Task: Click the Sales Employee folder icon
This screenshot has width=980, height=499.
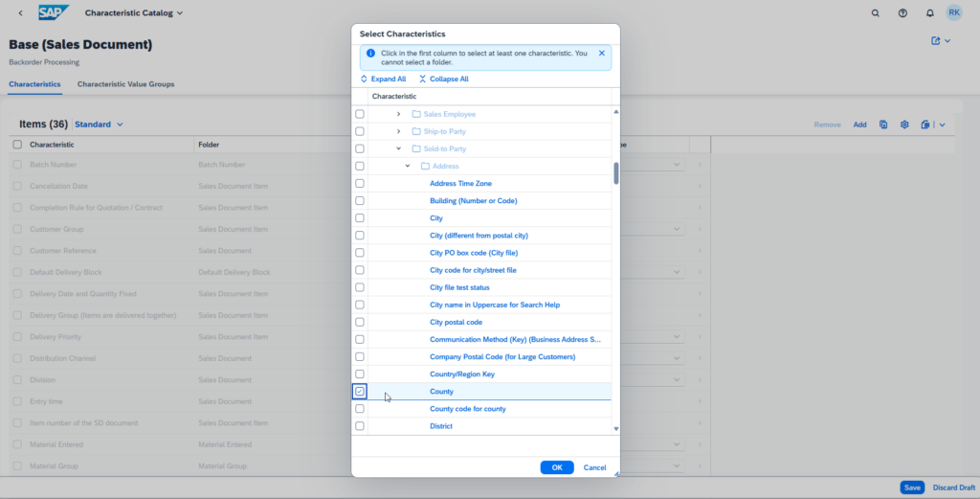Action: (x=416, y=114)
